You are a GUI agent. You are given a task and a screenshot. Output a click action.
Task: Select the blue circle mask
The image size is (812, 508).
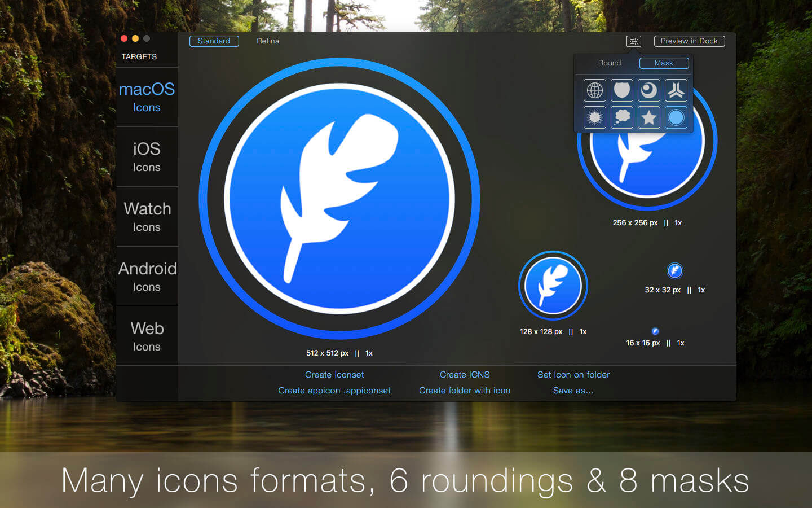pos(676,117)
